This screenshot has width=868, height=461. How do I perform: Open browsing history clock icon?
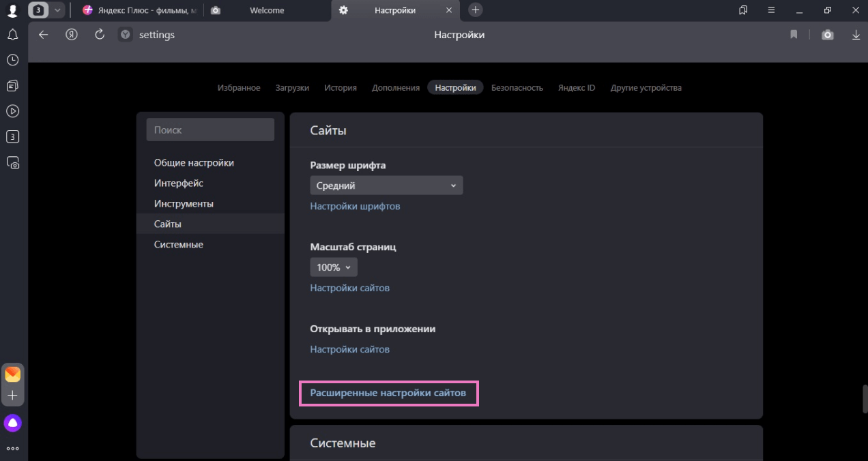point(12,60)
